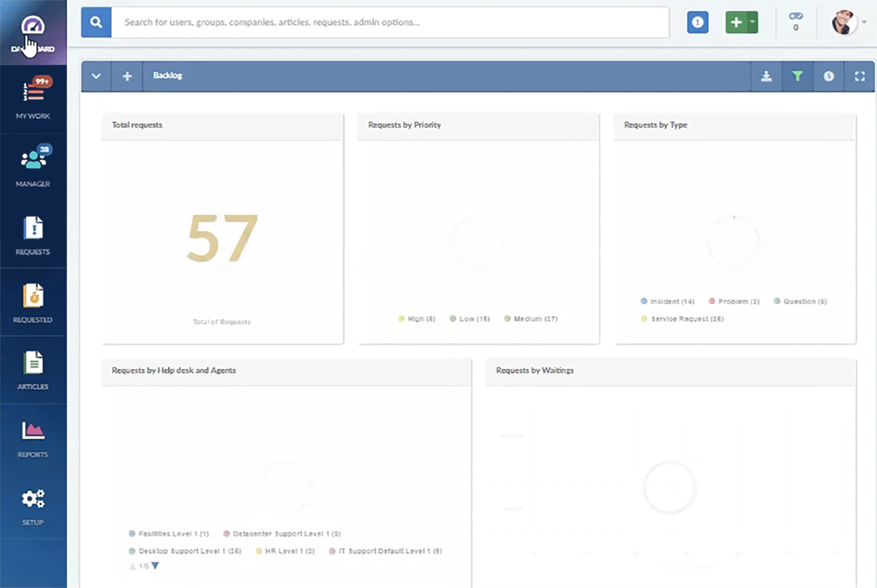This screenshot has height=588, width=877.
Task: Open the green filter on the Backlog dashboard
Action: click(x=798, y=76)
